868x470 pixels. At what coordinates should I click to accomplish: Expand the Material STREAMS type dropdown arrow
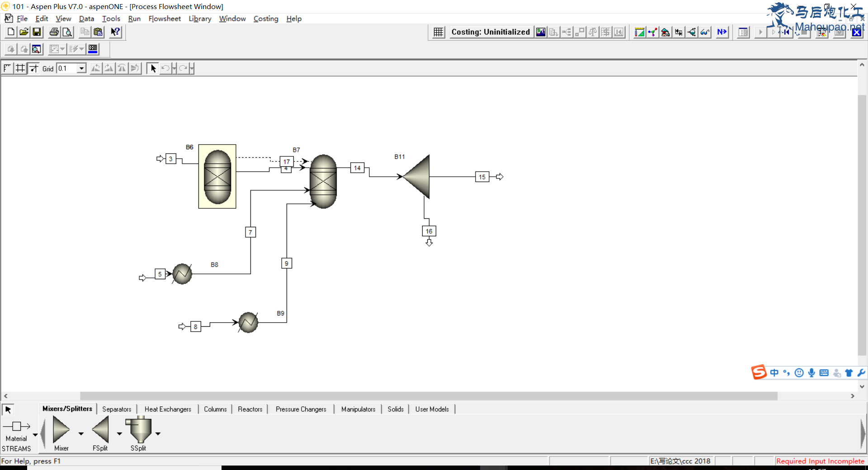coord(35,435)
